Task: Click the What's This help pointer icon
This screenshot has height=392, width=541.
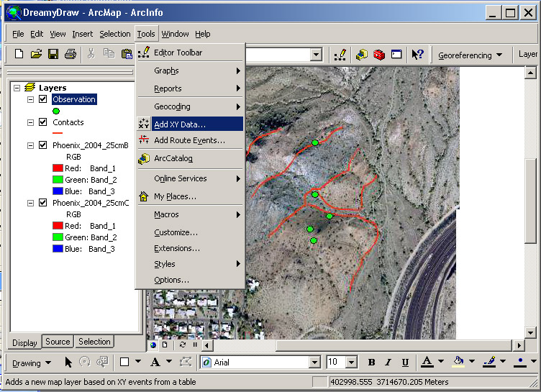Action: coord(417,54)
